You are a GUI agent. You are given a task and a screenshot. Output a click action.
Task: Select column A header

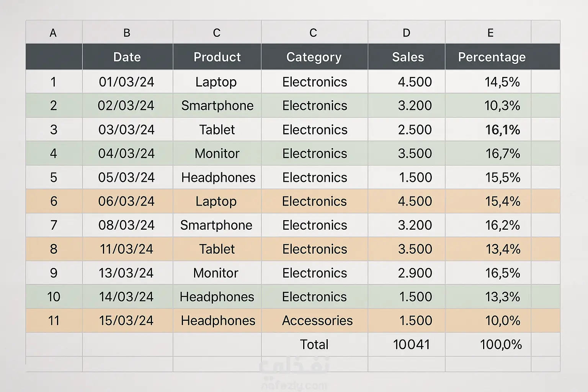[x=53, y=33]
